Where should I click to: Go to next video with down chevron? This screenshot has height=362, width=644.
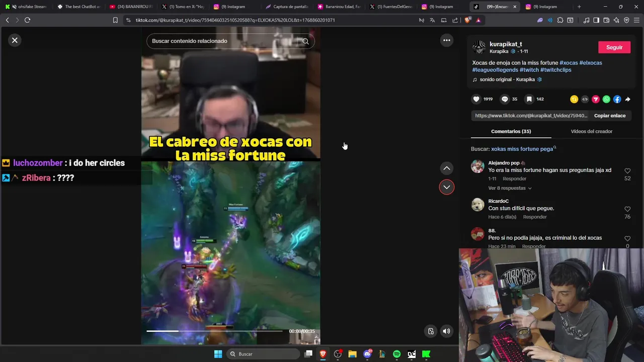(446, 187)
